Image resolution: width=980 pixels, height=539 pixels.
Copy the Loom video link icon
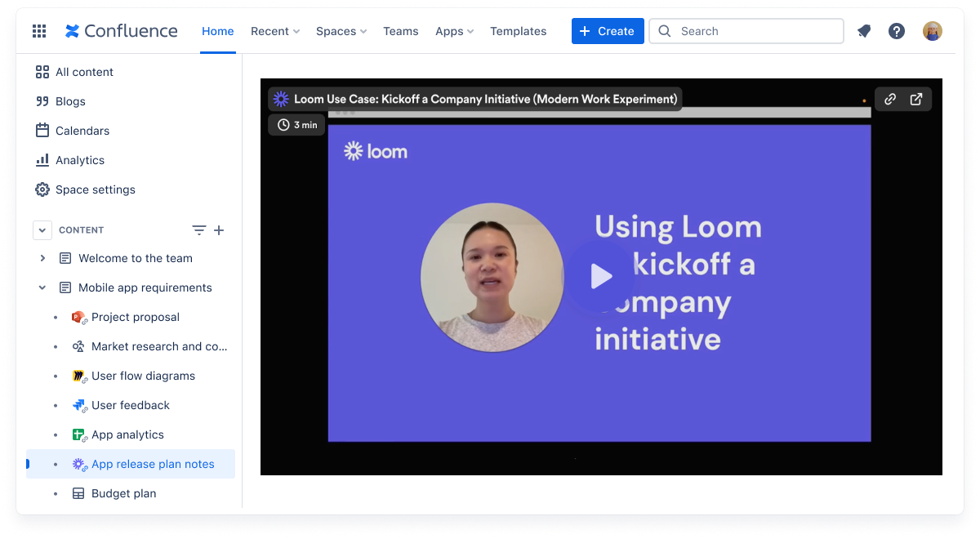(890, 99)
